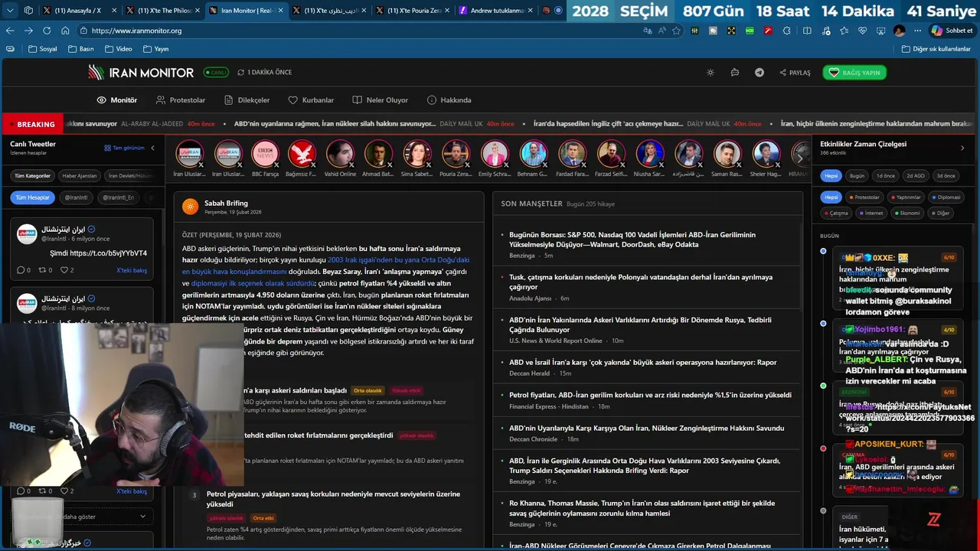Viewport: 980px width, 551px height.
Task: Open the Basın bookmarks folder
Action: click(81, 49)
